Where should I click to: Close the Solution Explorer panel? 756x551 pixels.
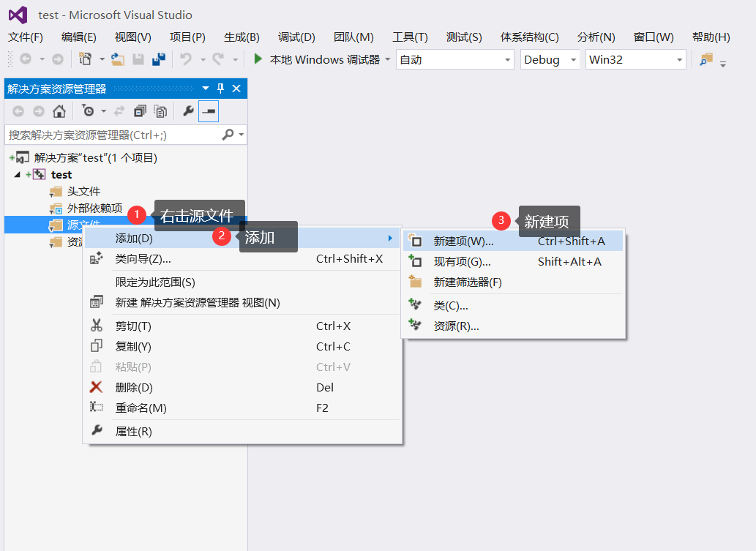click(236, 89)
